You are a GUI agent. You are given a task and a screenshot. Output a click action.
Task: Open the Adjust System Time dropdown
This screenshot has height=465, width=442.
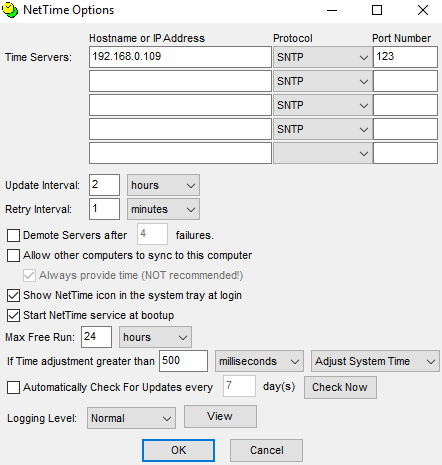tap(375, 361)
